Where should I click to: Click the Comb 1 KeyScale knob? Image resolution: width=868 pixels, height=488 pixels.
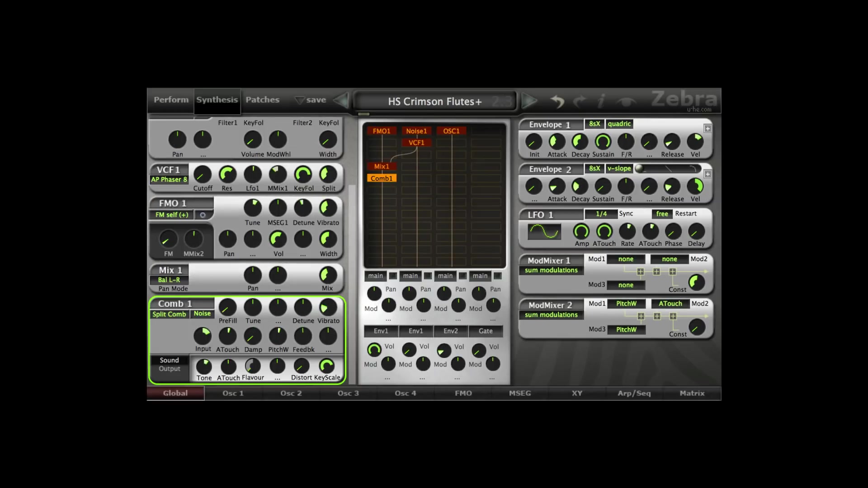pyautogui.click(x=326, y=366)
